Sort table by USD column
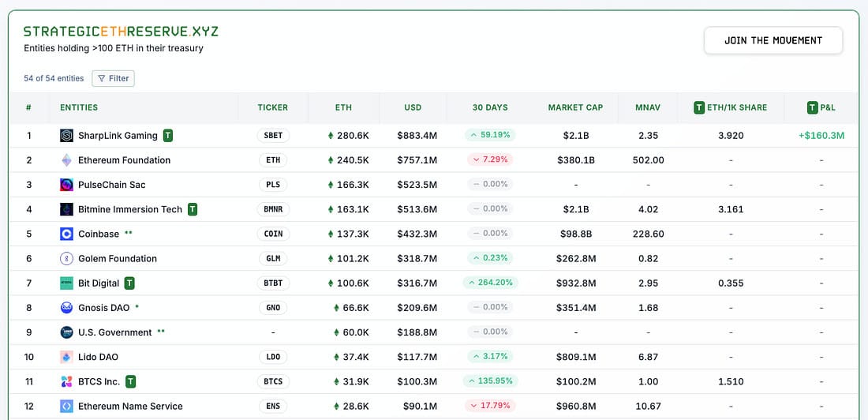The image size is (868, 420). 413,107
